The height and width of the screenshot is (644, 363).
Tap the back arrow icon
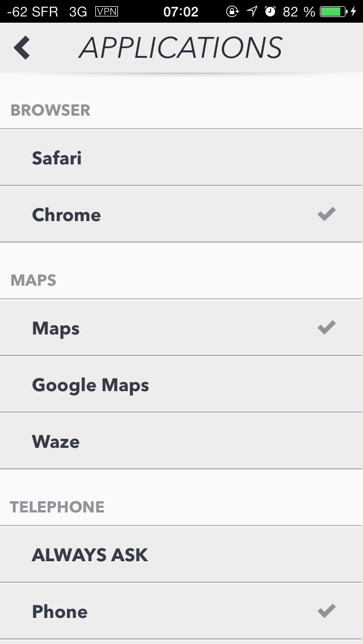tap(22, 48)
